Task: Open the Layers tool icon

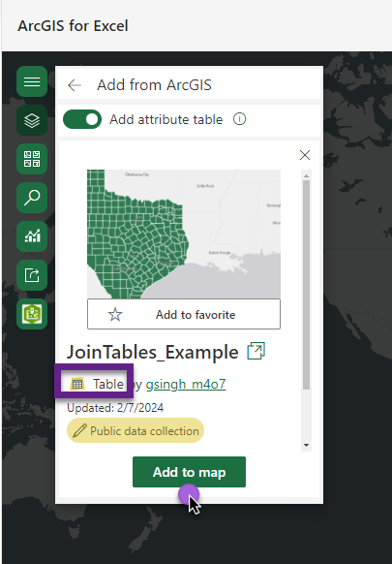Action: 32,120
